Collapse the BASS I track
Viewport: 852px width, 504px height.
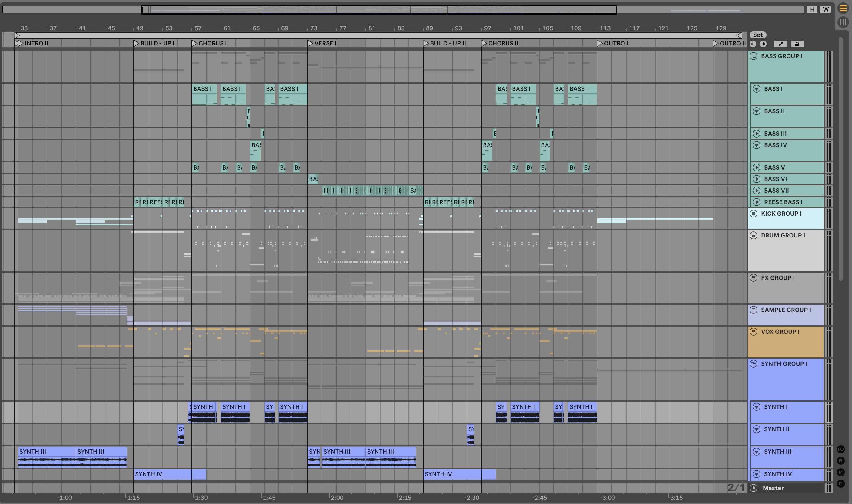[757, 89]
